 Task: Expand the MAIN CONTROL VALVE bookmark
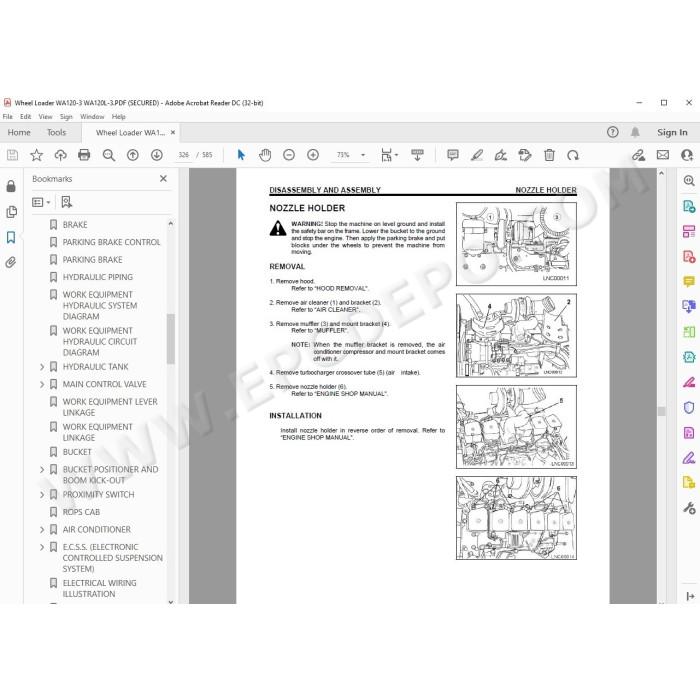[x=42, y=384]
